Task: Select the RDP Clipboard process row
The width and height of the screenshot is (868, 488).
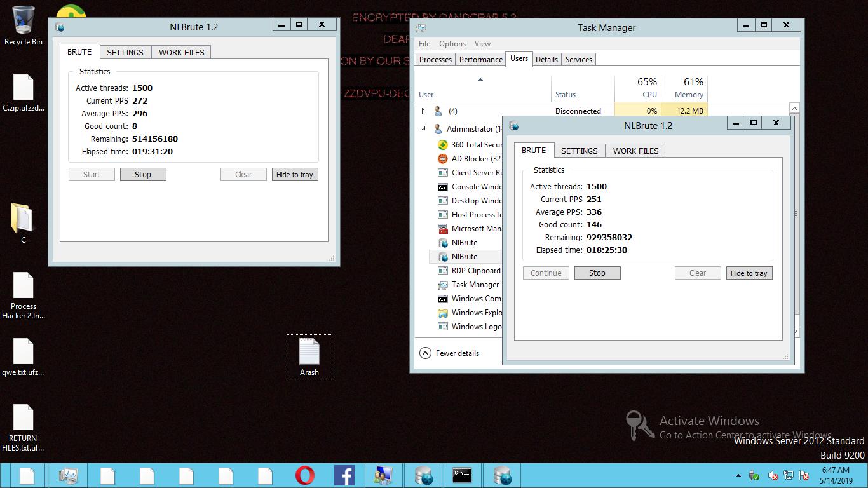Action: coord(466,271)
